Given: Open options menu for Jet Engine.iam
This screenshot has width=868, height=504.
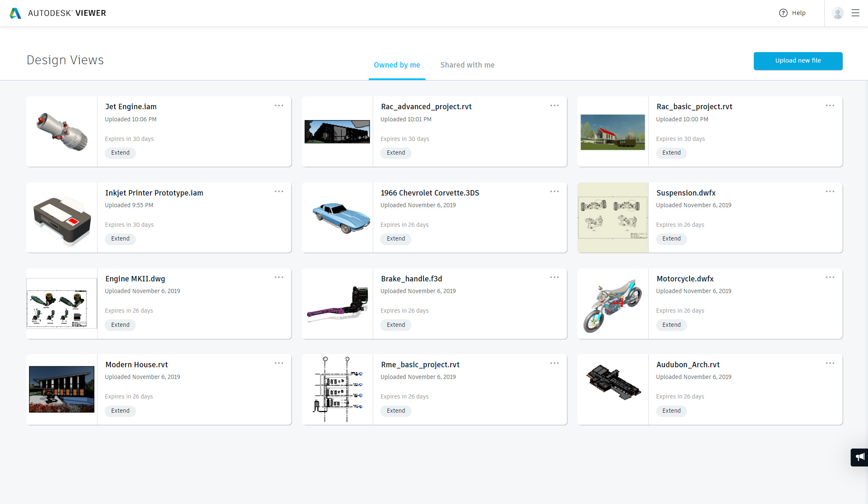Looking at the screenshot, I should (x=279, y=105).
